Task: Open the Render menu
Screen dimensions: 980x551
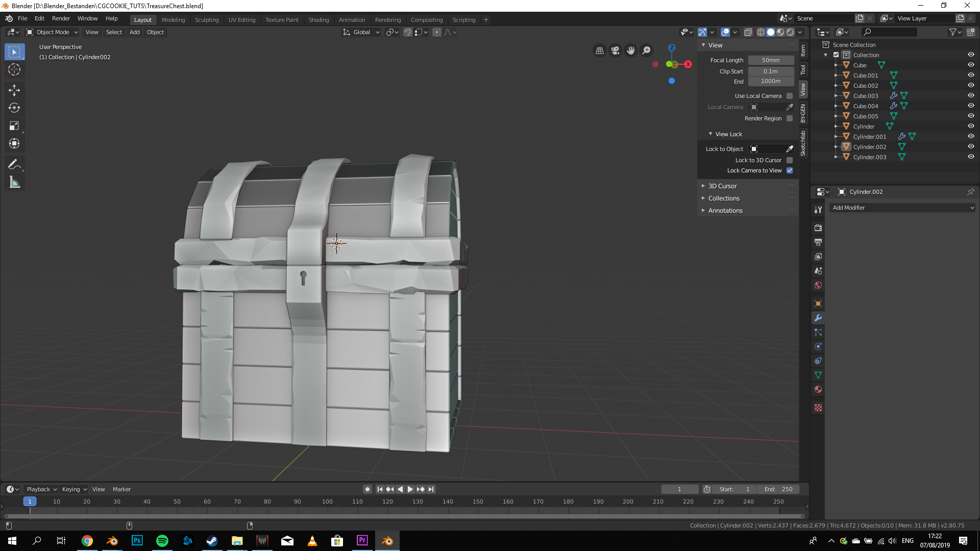Action: pos(61,18)
